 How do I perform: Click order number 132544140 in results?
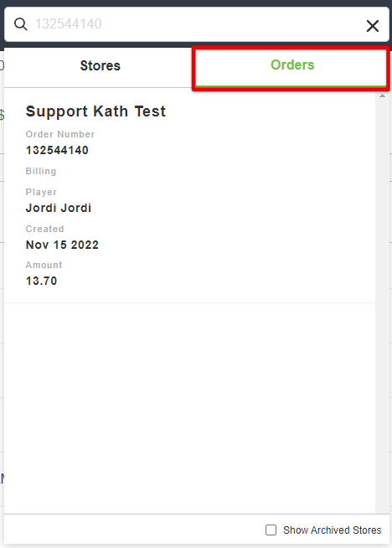[57, 150]
